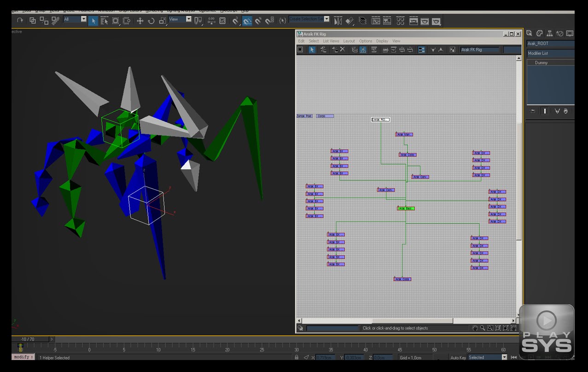Click the Arak FK Rig name field
The height and width of the screenshot is (372, 588).
click(x=480, y=50)
